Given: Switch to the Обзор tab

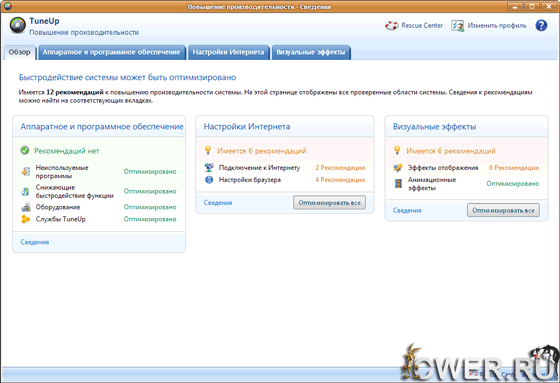Looking at the screenshot, I should click(x=20, y=52).
